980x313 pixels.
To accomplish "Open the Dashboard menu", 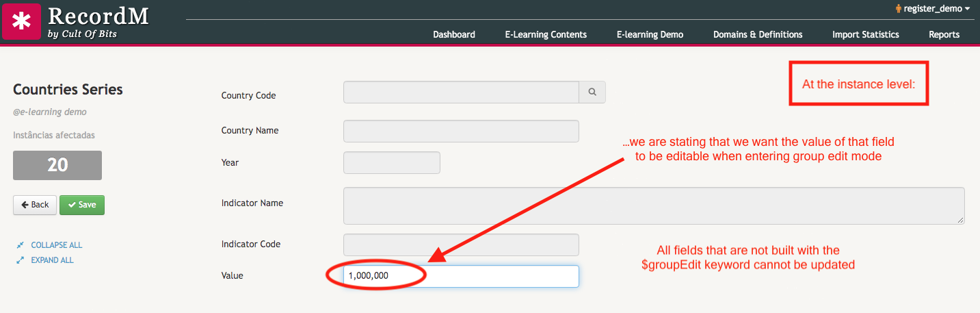I will pos(453,34).
